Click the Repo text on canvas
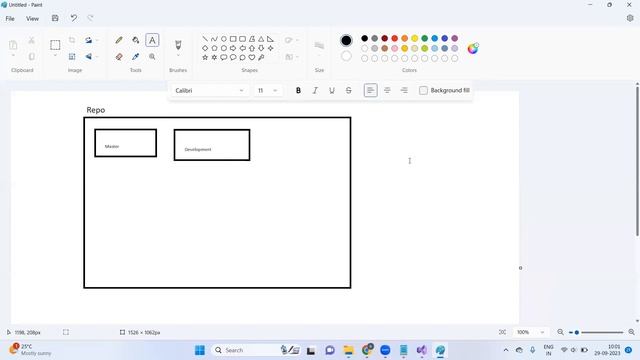 (96, 110)
